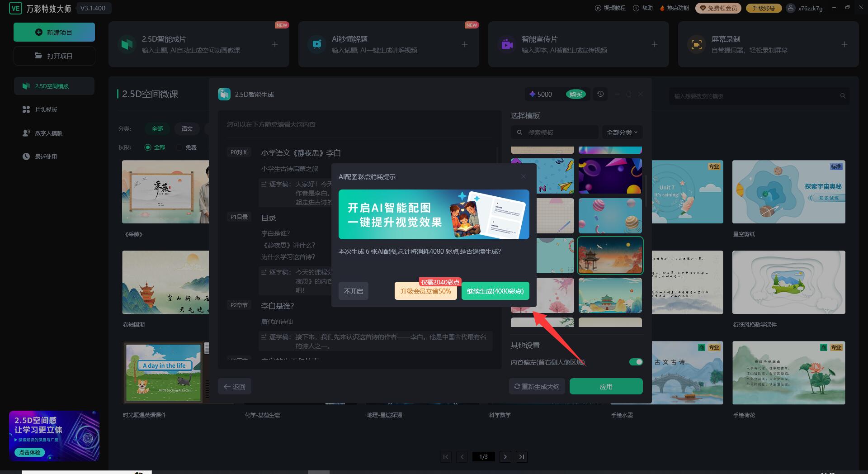The height and width of the screenshot is (474, 868).
Task: Click the 不开启 button
Action: coord(353,291)
